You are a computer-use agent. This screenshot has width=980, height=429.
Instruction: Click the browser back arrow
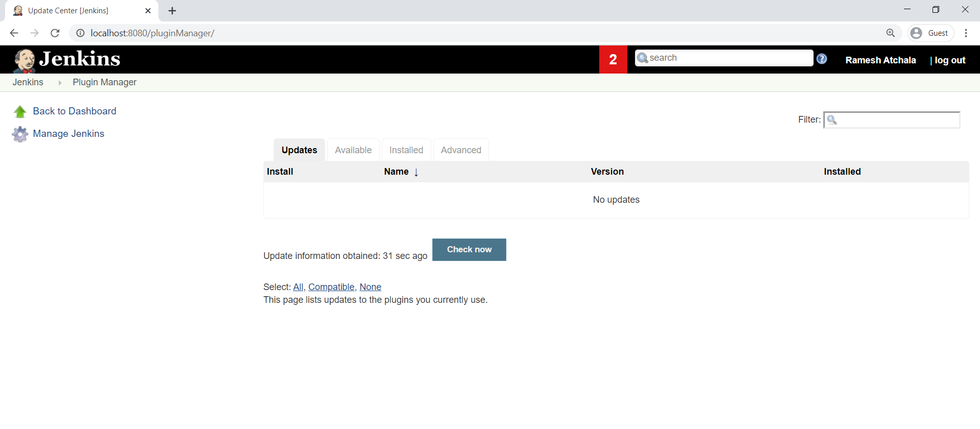[14, 33]
